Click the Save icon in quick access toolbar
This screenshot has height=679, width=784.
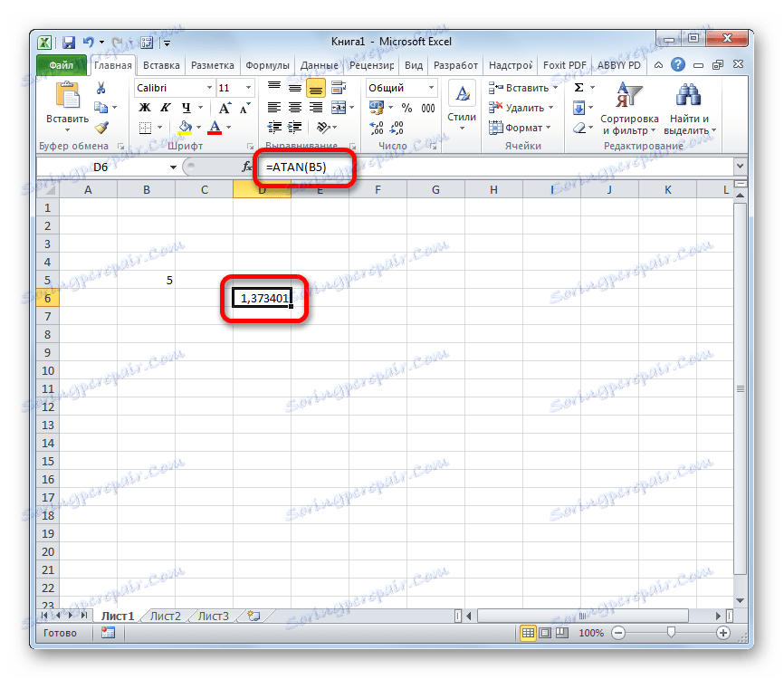tap(68, 42)
